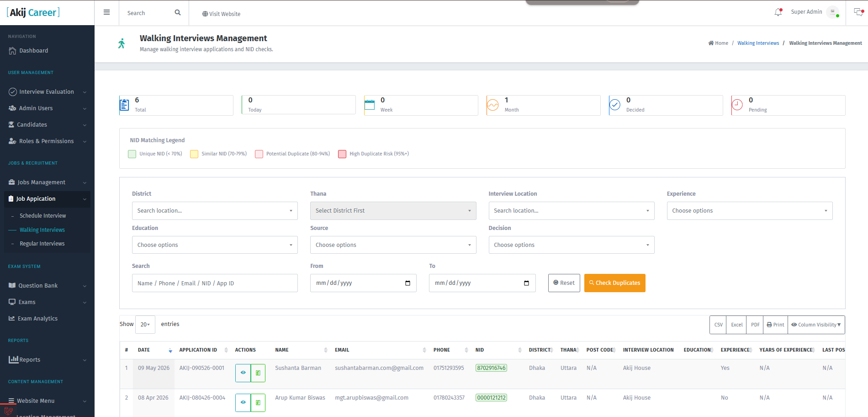The image size is (868, 417).
Task: Open green document action for Sushanta Barman
Action: pyautogui.click(x=258, y=373)
